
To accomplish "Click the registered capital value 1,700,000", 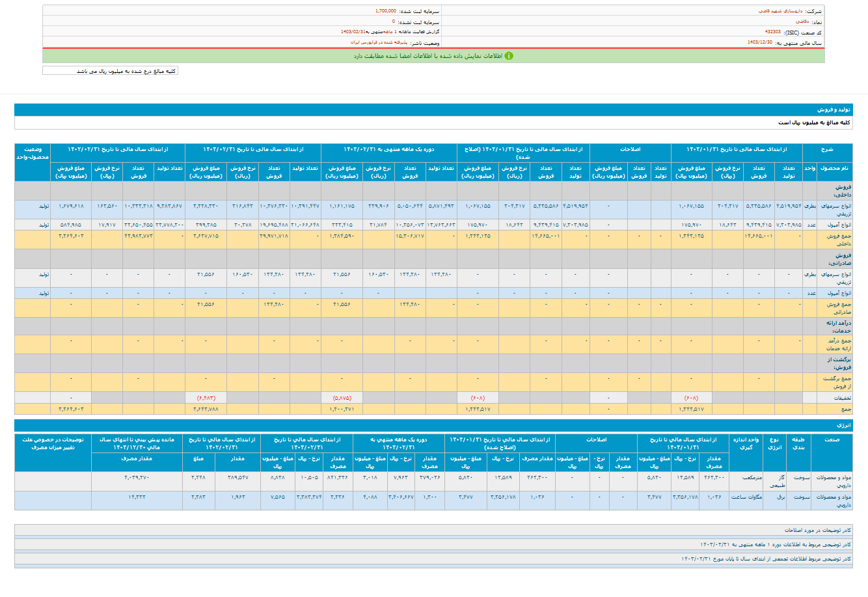I will [x=385, y=11].
